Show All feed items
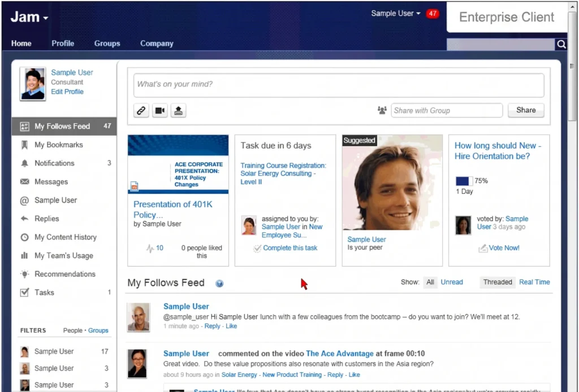Image resolution: width=579 pixels, height=392 pixels. 430,282
